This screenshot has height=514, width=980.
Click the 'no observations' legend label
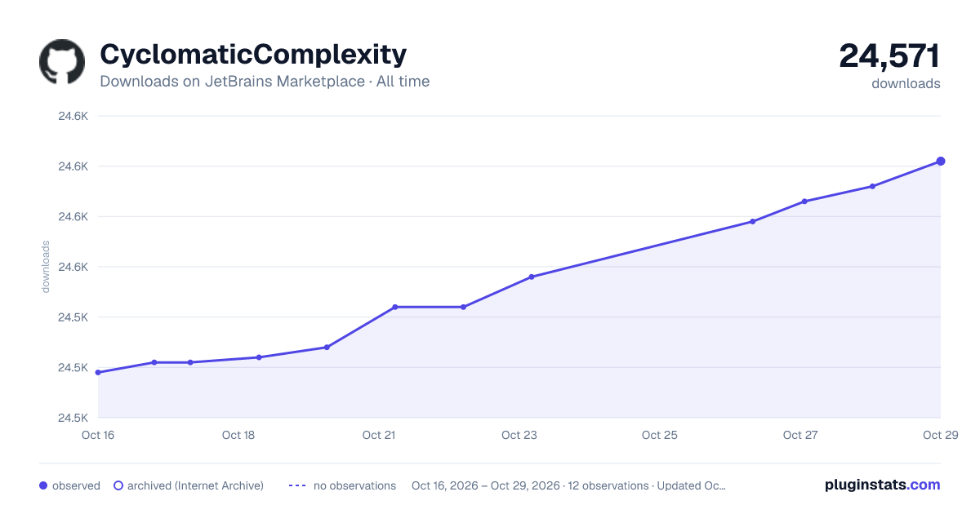pyautogui.click(x=354, y=485)
